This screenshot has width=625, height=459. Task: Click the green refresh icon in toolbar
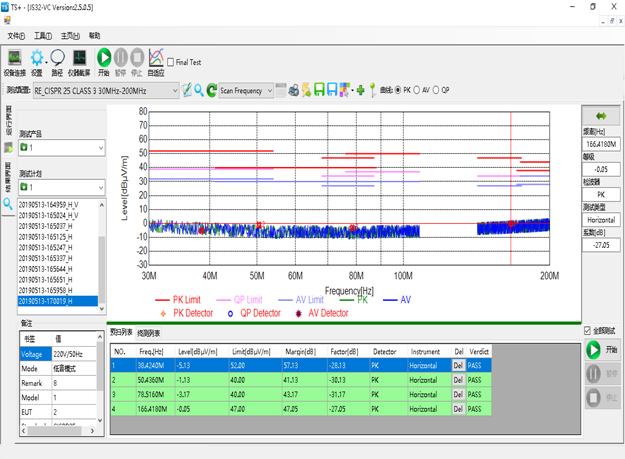click(212, 90)
